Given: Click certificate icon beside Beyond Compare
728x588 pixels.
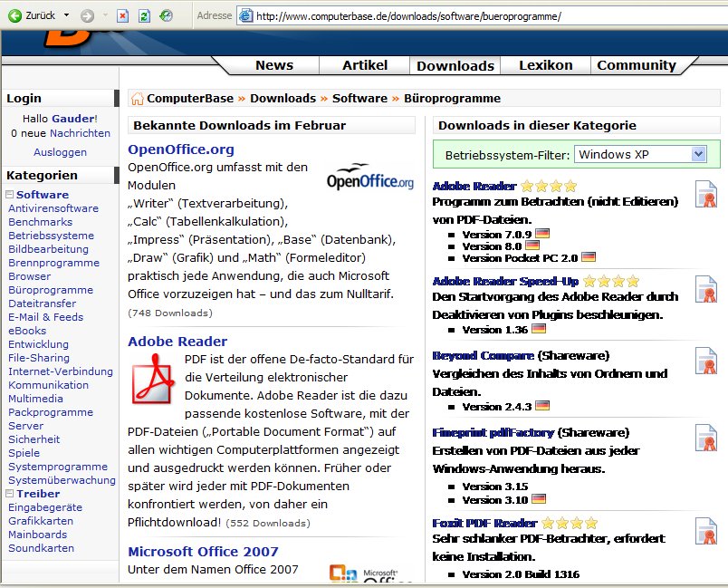Looking at the screenshot, I should [x=706, y=361].
